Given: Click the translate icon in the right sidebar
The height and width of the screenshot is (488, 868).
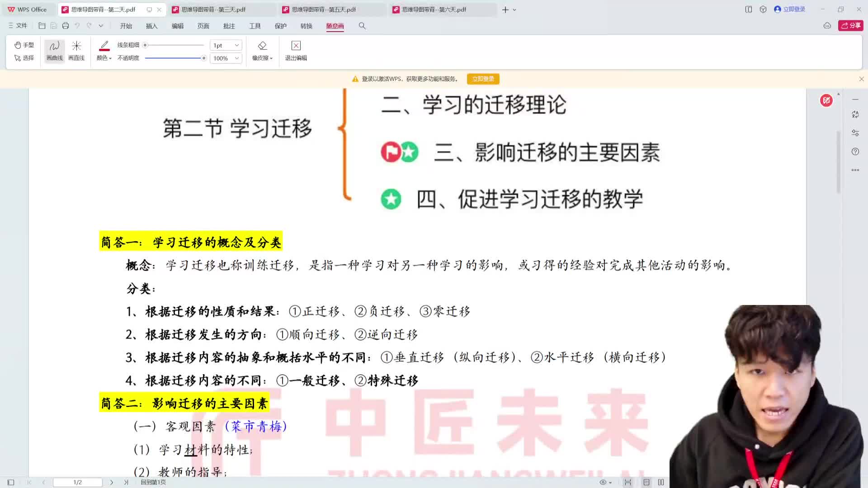Looking at the screenshot, I should pos(855,114).
